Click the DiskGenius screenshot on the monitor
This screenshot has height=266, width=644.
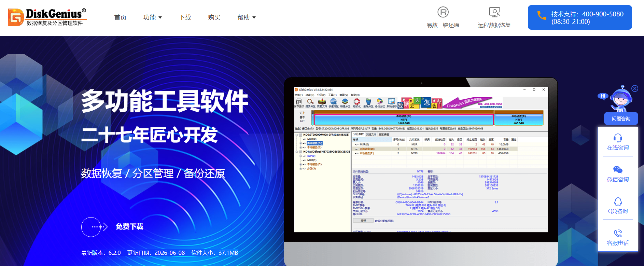421,159
